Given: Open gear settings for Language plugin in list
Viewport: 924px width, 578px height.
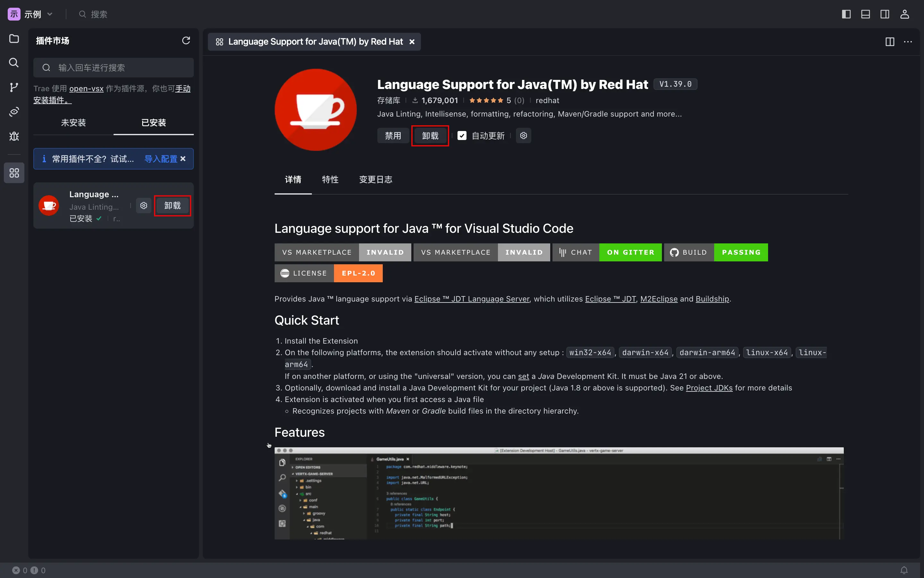Looking at the screenshot, I should pos(143,206).
